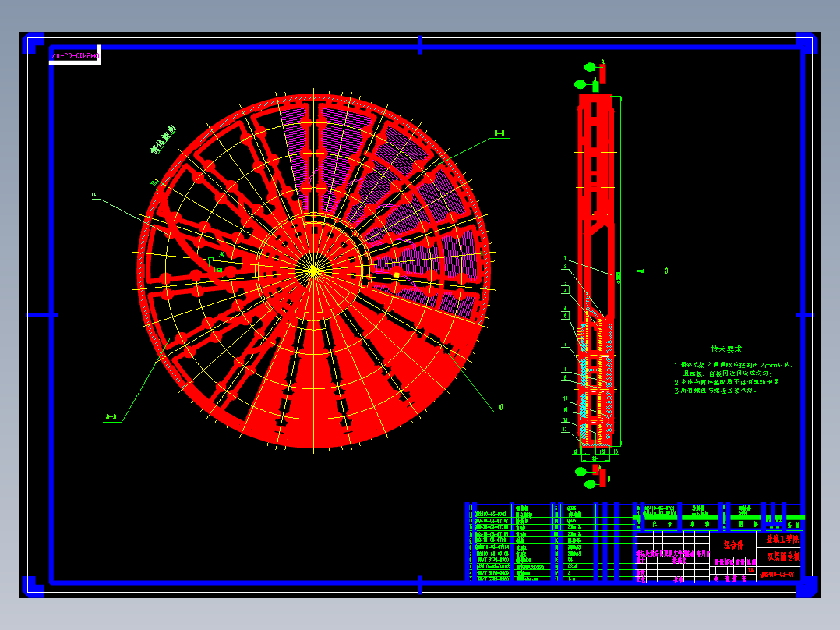
Task: Click the 名称 column header in parts list
Action: [x=700, y=524]
